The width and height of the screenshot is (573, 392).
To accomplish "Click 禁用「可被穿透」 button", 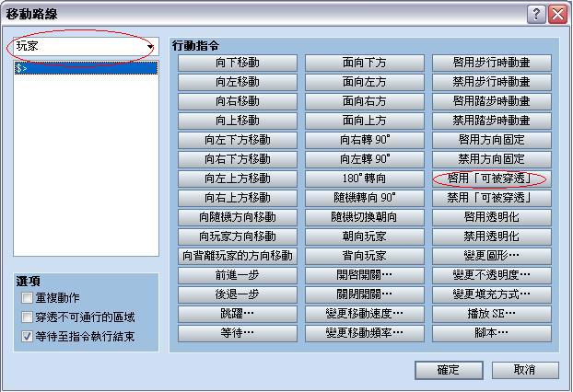I will click(x=492, y=198).
